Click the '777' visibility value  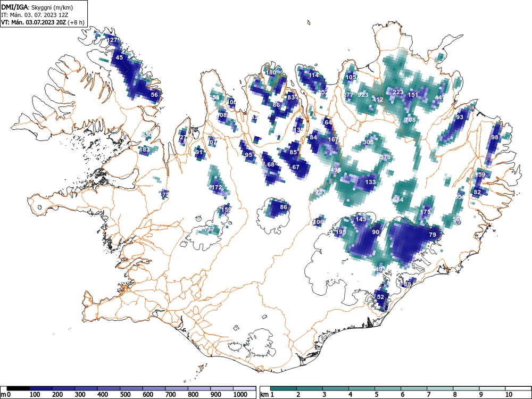pyautogui.click(x=209, y=229)
